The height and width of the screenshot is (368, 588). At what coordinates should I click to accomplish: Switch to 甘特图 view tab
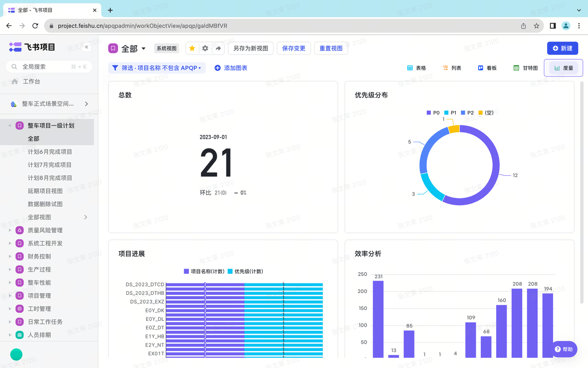526,68
